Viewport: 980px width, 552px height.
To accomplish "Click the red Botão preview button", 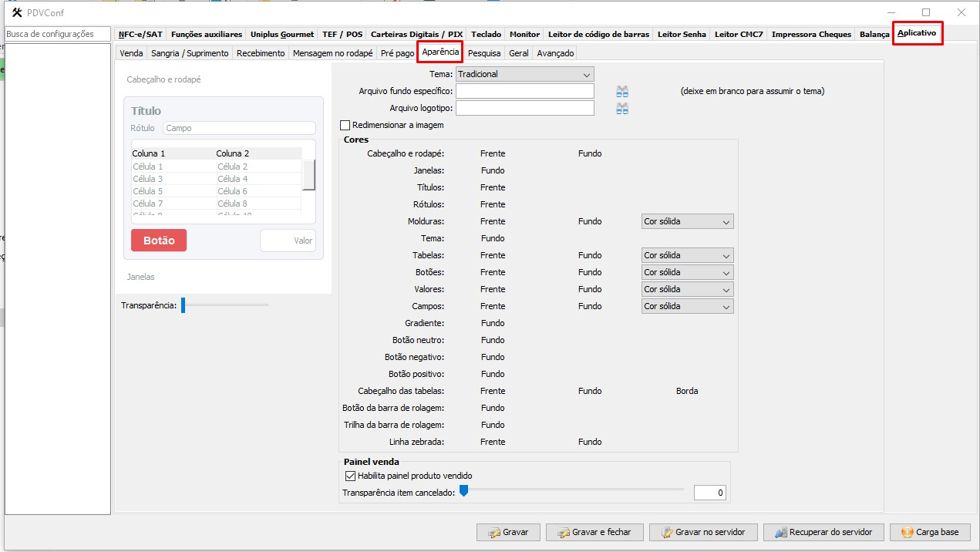I will 159,241.
